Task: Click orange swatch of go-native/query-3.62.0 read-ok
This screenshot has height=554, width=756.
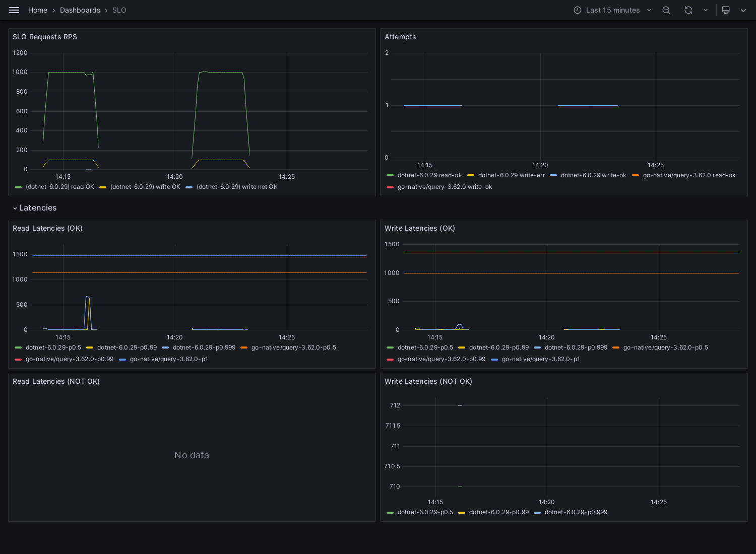Action: pos(636,176)
